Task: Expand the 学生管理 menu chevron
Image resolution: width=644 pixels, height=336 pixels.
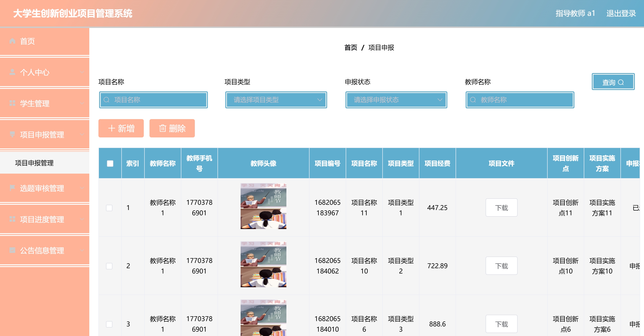Action: (x=82, y=103)
